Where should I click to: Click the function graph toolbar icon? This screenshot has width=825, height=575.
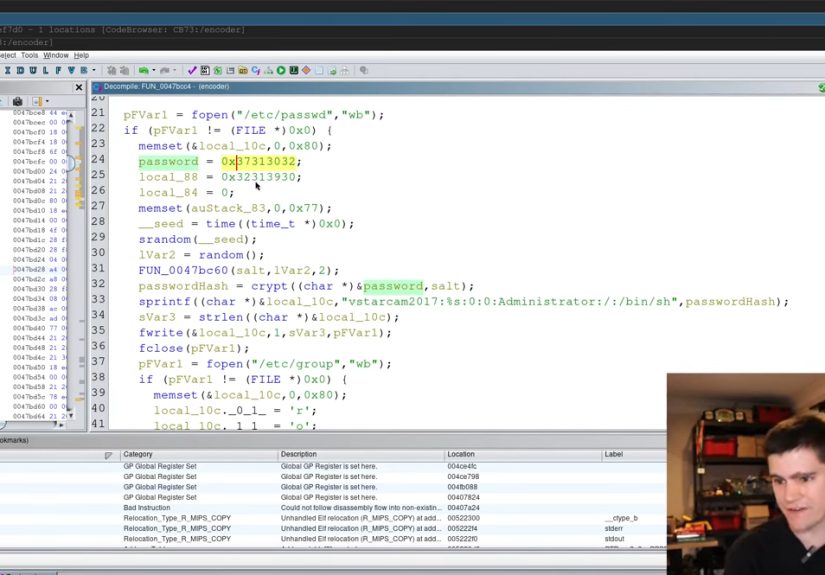click(x=268, y=70)
